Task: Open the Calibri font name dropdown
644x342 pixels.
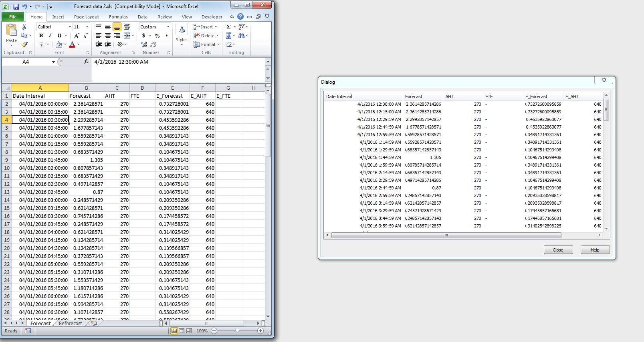Action: pyautogui.click(x=70, y=27)
